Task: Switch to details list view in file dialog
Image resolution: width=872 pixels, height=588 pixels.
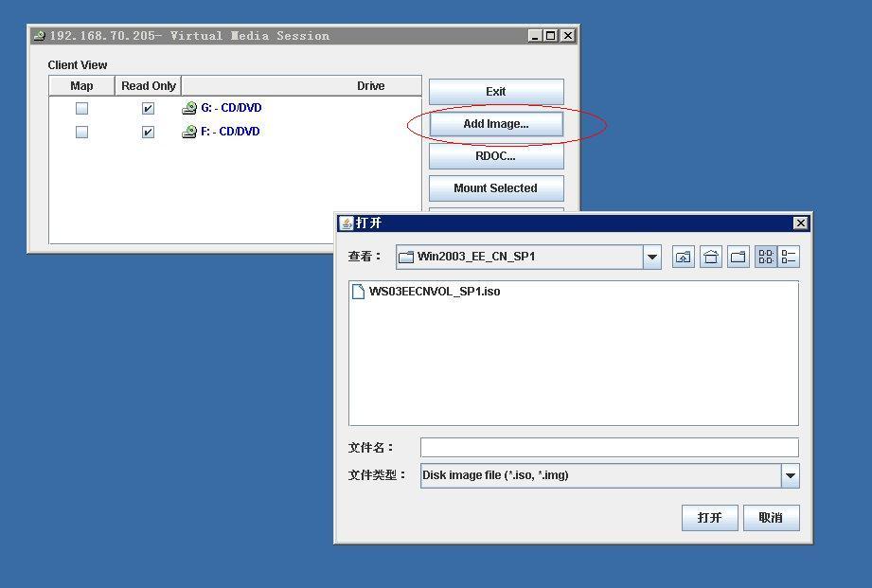Action: click(x=790, y=257)
